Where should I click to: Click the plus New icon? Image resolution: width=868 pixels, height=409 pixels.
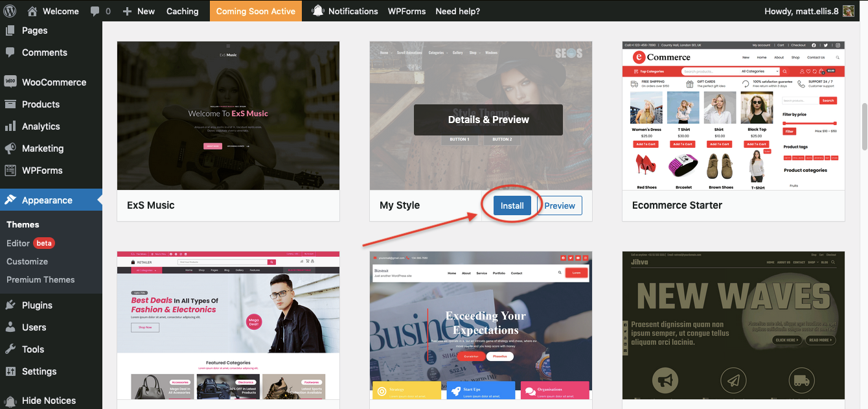[127, 11]
